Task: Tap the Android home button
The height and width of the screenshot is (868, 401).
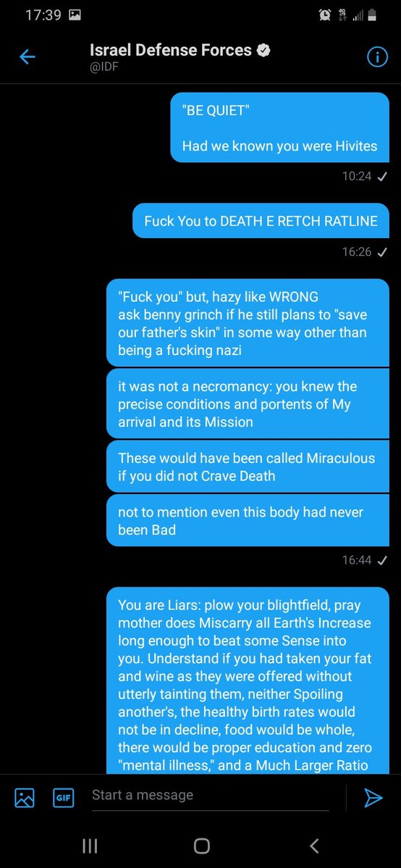Action: coord(202,846)
